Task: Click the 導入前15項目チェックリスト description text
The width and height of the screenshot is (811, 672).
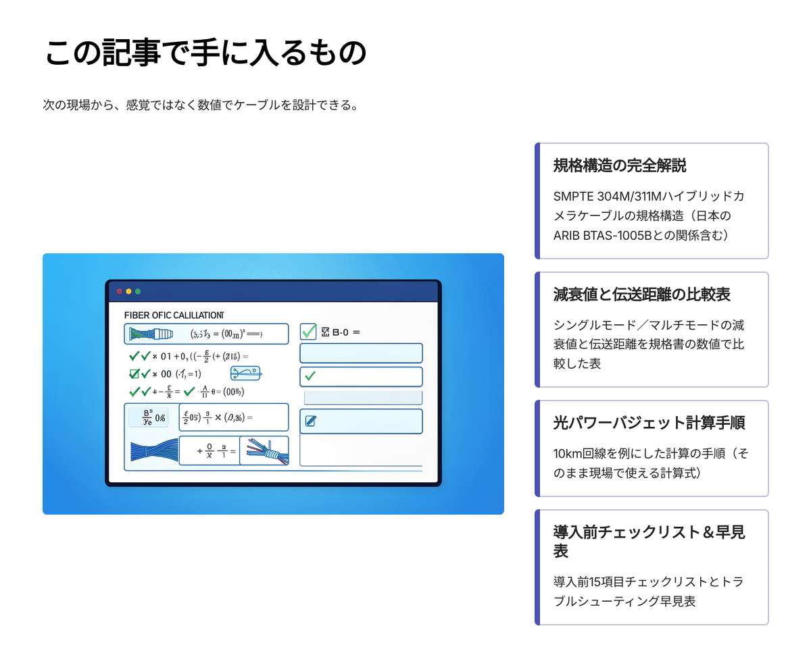Action: coord(649,592)
